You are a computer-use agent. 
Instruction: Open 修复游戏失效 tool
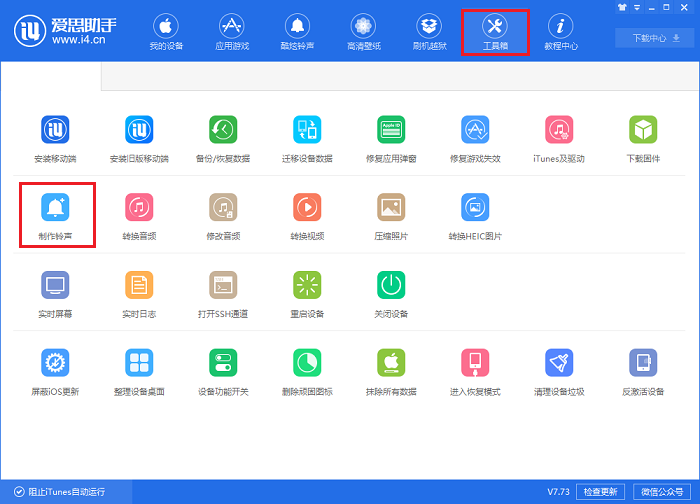475,139
